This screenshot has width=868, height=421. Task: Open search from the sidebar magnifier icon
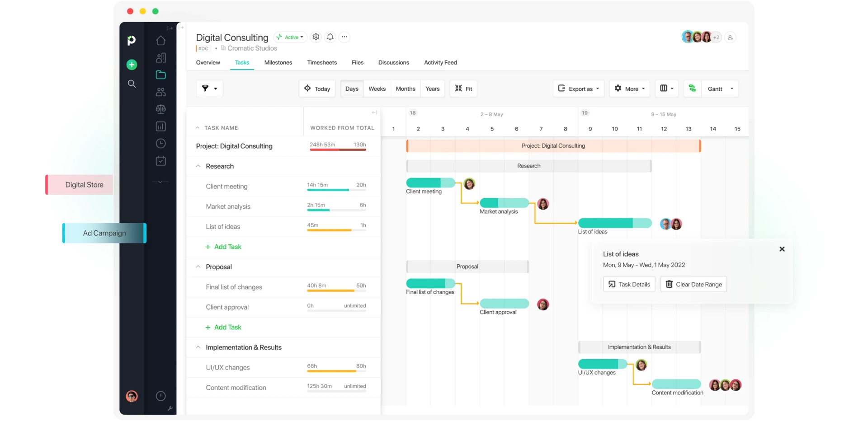(132, 84)
